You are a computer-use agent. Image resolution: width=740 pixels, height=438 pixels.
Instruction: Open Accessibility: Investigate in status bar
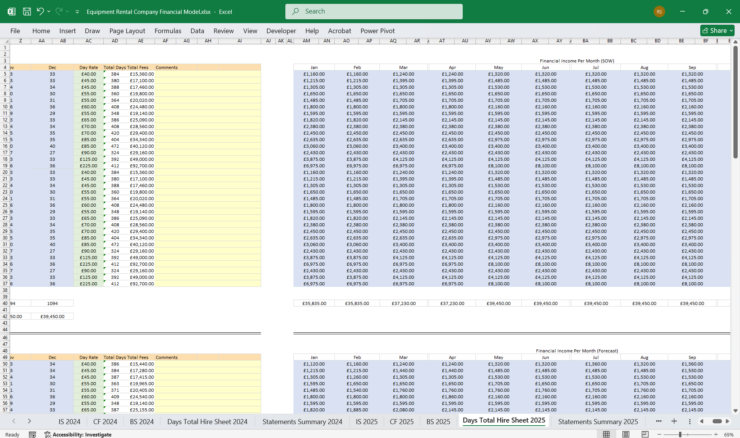[x=78, y=434]
